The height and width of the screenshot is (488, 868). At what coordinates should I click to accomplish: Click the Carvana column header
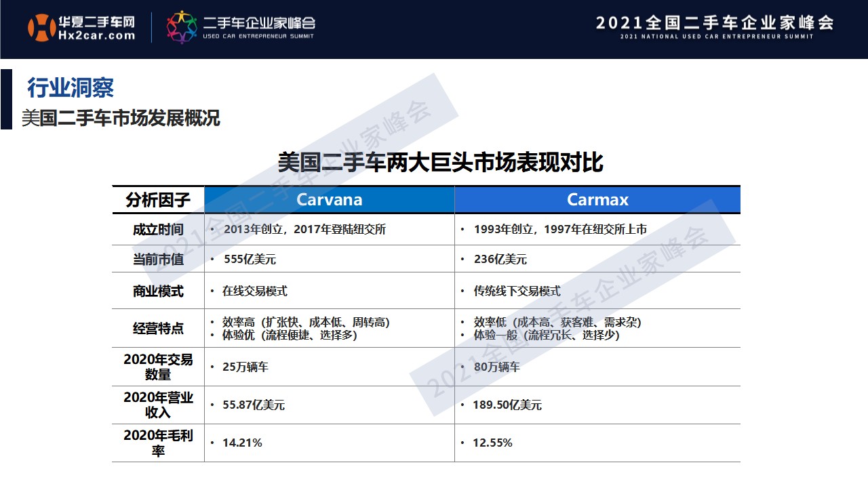tap(330, 200)
